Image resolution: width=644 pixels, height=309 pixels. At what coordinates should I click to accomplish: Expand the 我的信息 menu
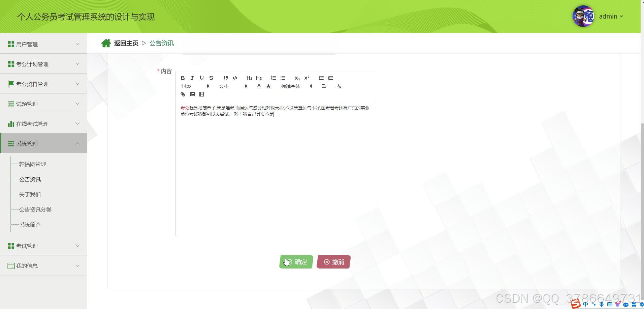(x=43, y=265)
